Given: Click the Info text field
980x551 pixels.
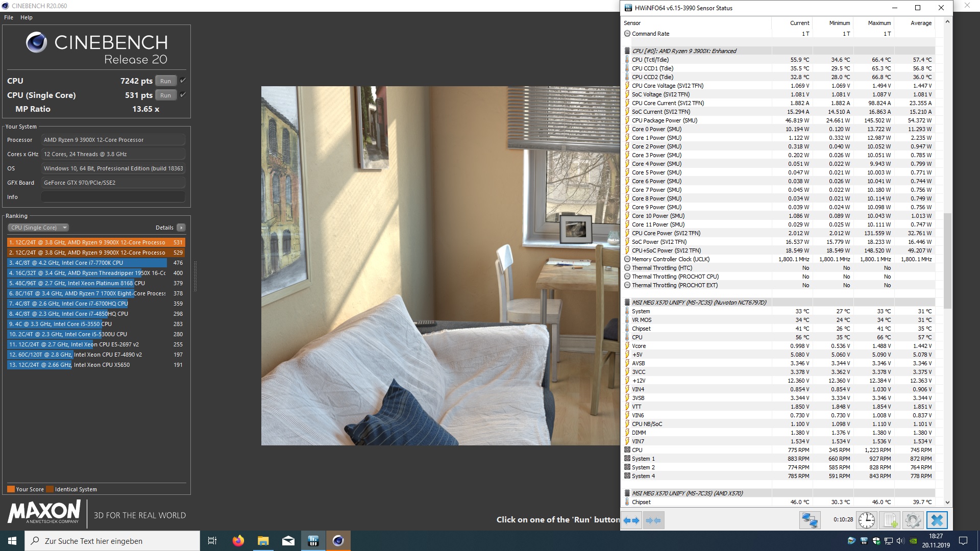Looking at the screenshot, I should pos(113,197).
